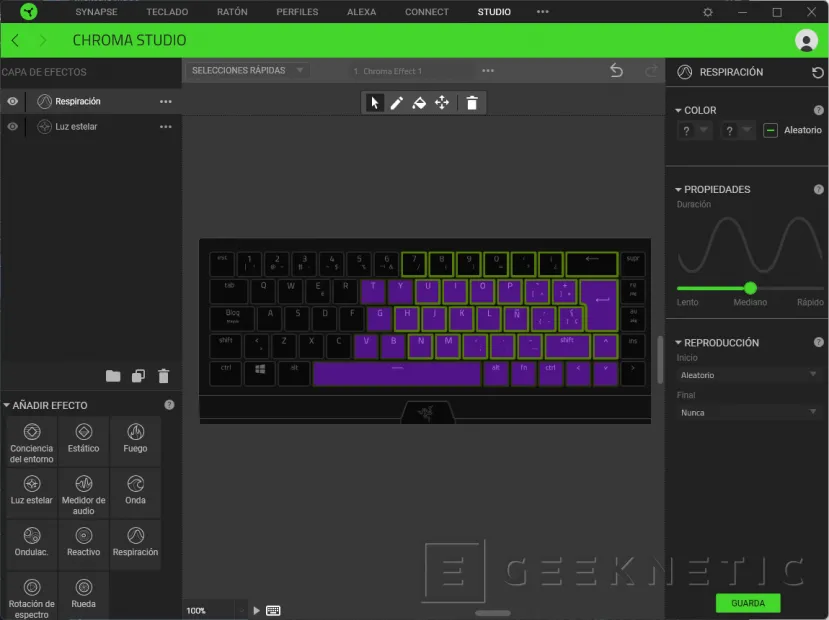Add a new layer group folder
This screenshot has width=829, height=620.
point(113,376)
